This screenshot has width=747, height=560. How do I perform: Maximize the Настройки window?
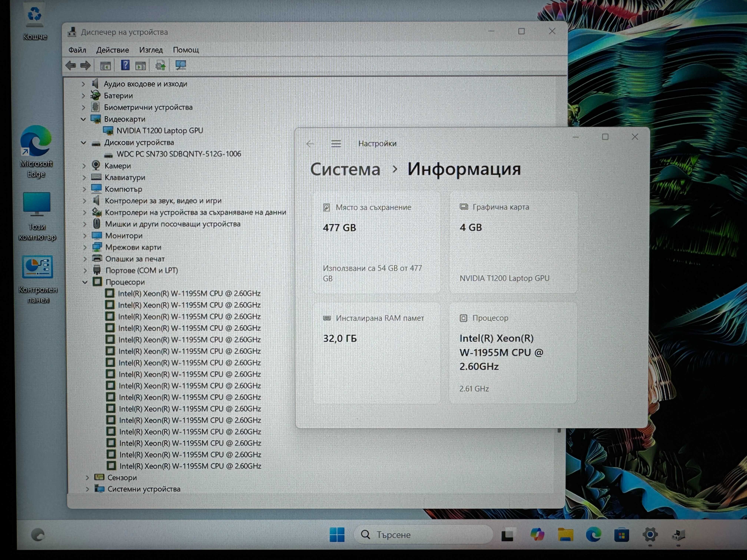point(605,137)
